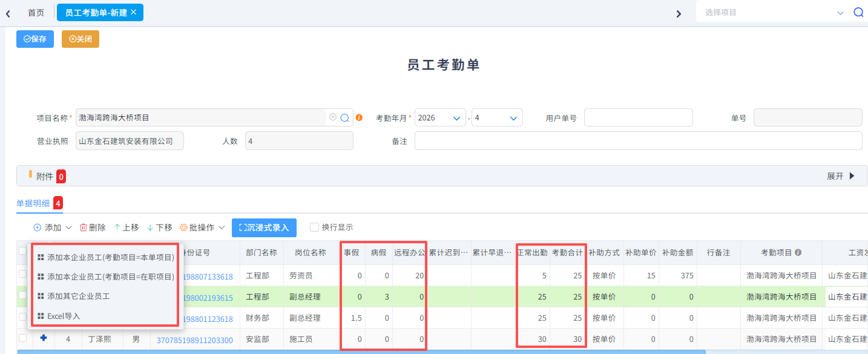Screen dimensions: 868x354
Task: Click the 保存 button
Action: click(x=35, y=39)
